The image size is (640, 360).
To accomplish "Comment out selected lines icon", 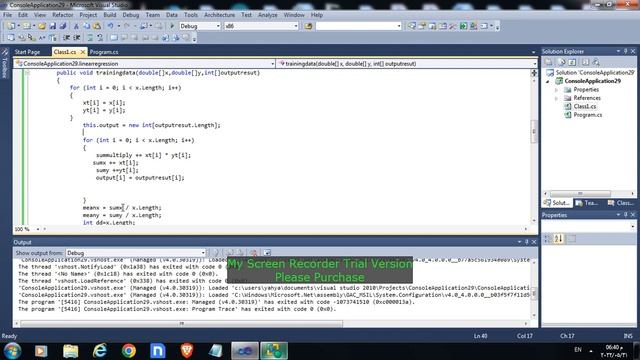I will tap(90, 38).
